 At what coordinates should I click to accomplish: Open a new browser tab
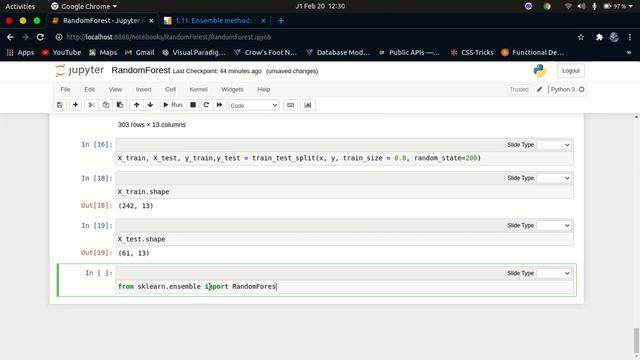(x=281, y=20)
